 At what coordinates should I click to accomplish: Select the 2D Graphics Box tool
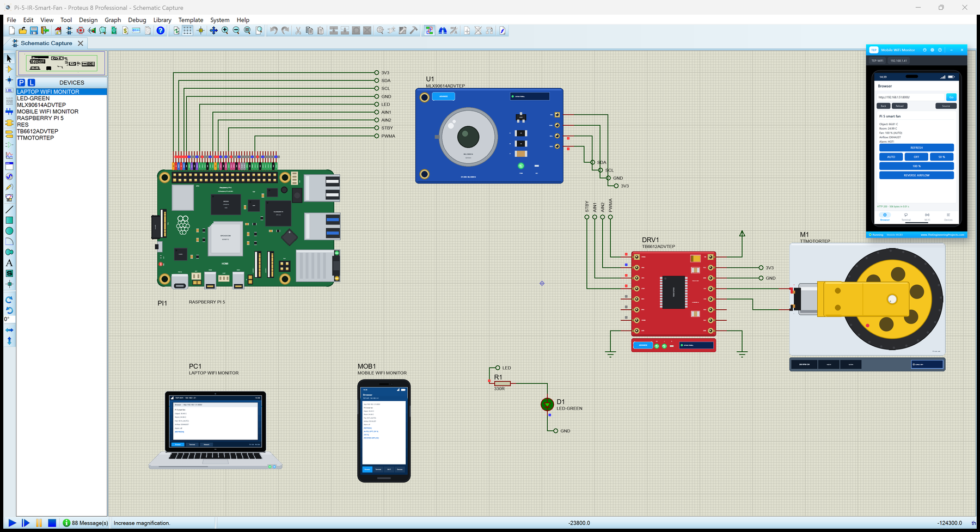tap(9, 220)
